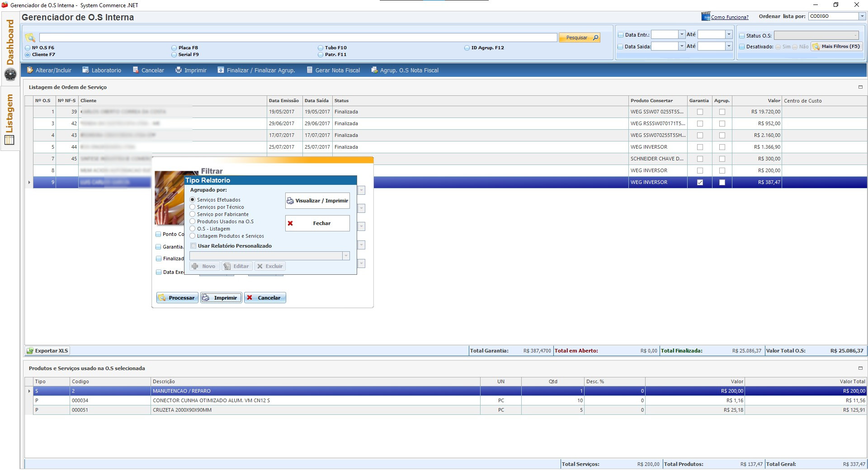Click the Fechar button in Tipo Relatorio
868x470 pixels.
[317, 223]
